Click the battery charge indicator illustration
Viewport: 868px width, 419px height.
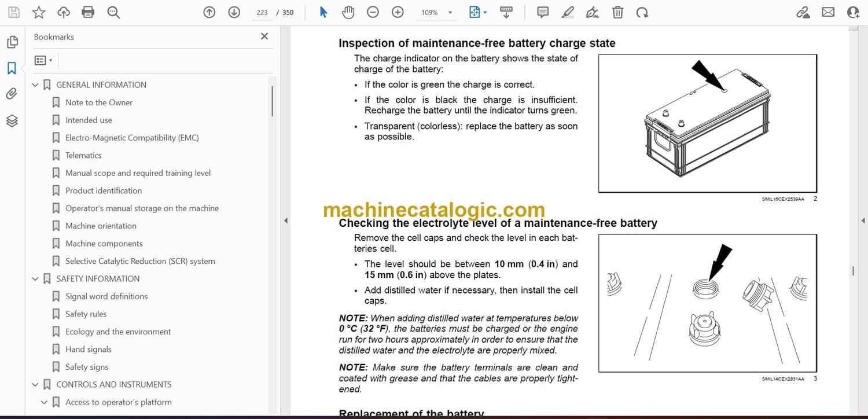click(x=707, y=123)
